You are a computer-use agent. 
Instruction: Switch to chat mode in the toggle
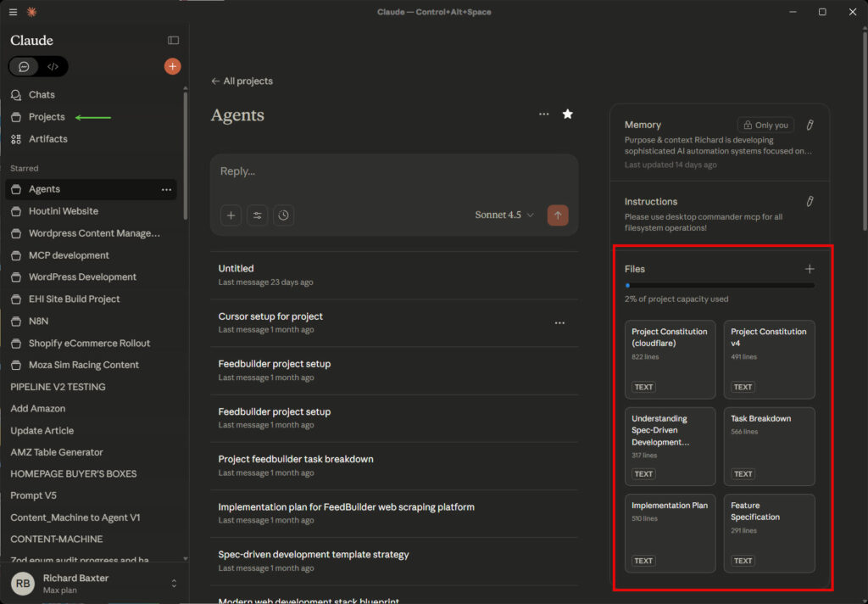pyautogui.click(x=24, y=66)
